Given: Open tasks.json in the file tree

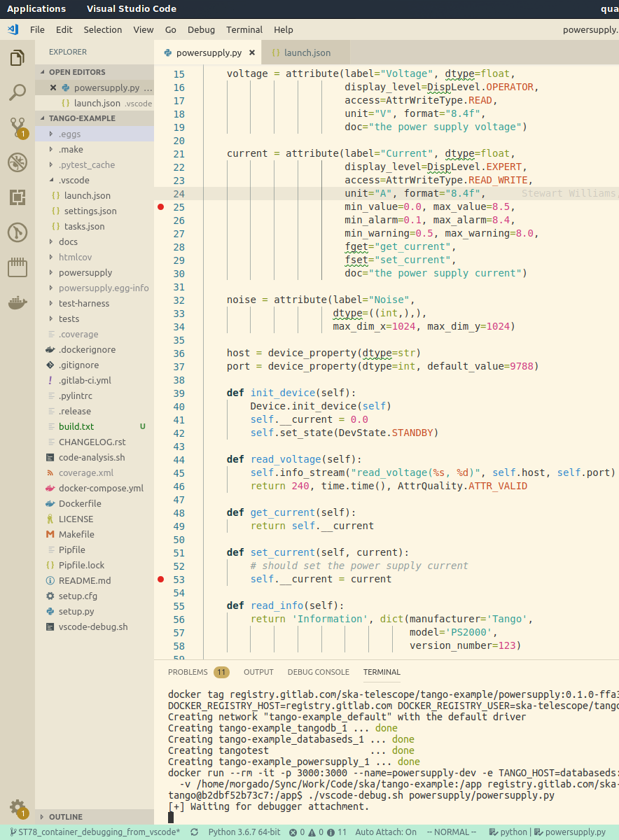Looking at the screenshot, I should 95,226.
